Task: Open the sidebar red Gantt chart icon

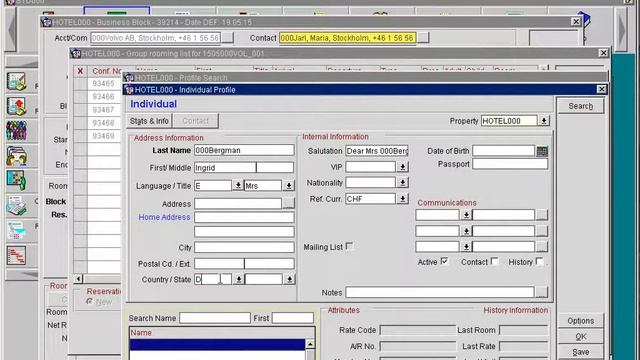Action: pyautogui.click(x=16, y=256)
